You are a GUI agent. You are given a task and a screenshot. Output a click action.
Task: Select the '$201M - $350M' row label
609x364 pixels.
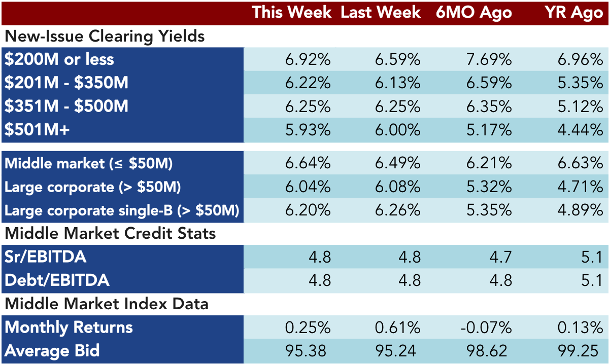[66, 83]
